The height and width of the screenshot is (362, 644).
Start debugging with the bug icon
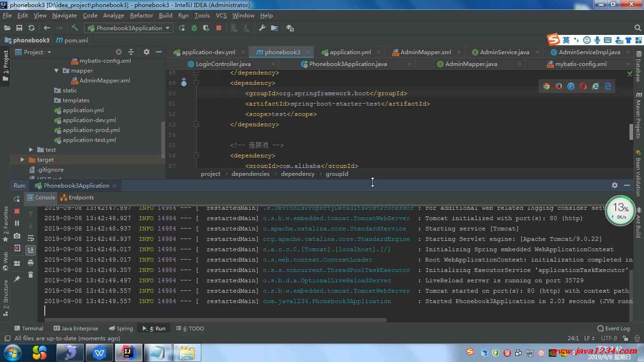[194, 28]
